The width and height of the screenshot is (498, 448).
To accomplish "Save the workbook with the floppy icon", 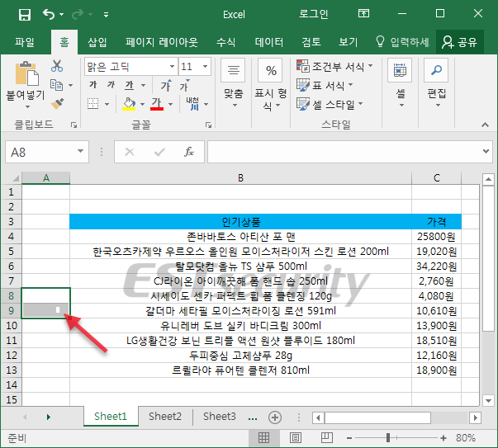I will (25, 14).
